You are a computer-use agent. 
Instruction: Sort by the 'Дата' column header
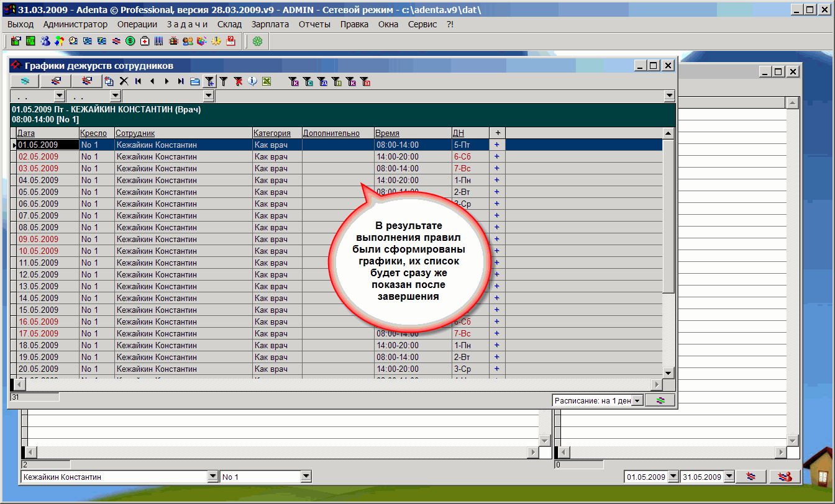26,133
